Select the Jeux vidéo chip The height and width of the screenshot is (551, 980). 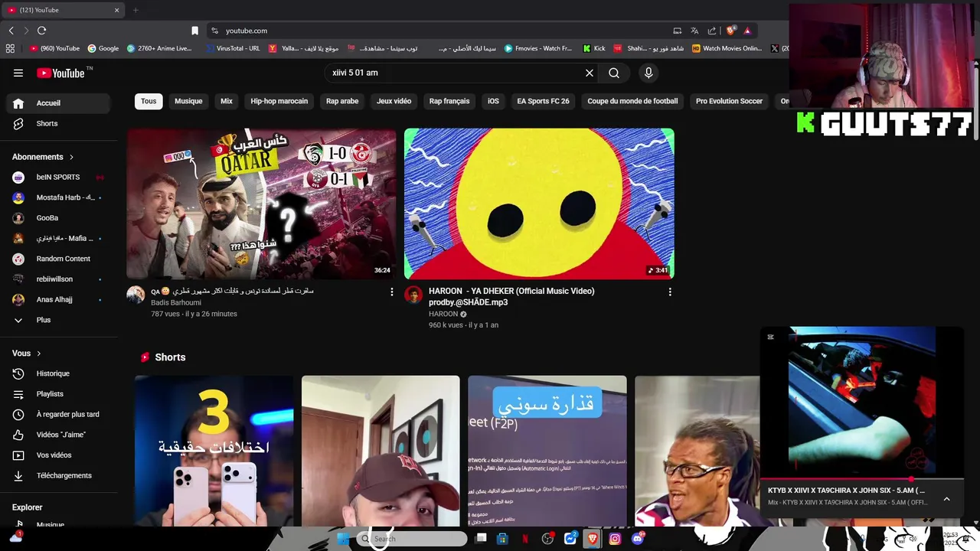click(x=394, y=101)
